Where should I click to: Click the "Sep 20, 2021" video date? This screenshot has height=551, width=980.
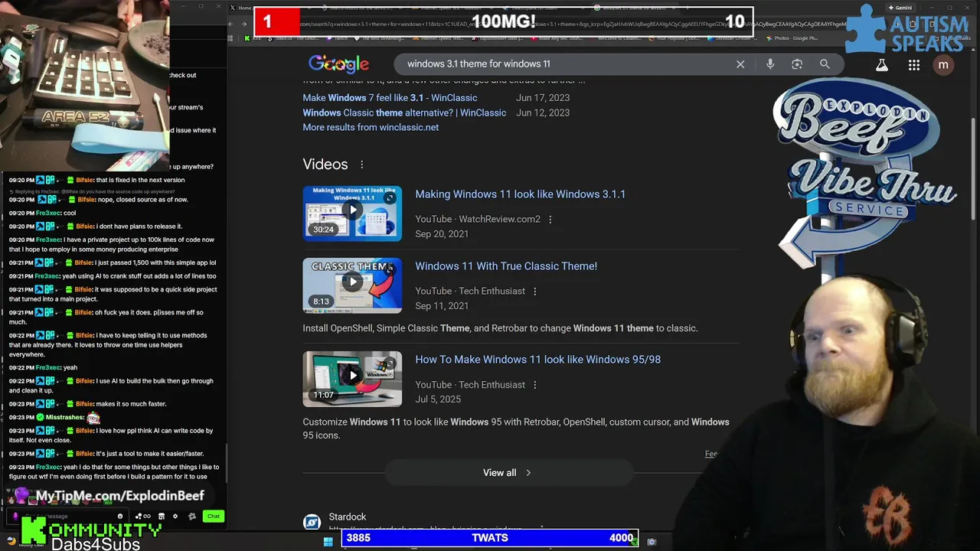[x=442, y=234]
